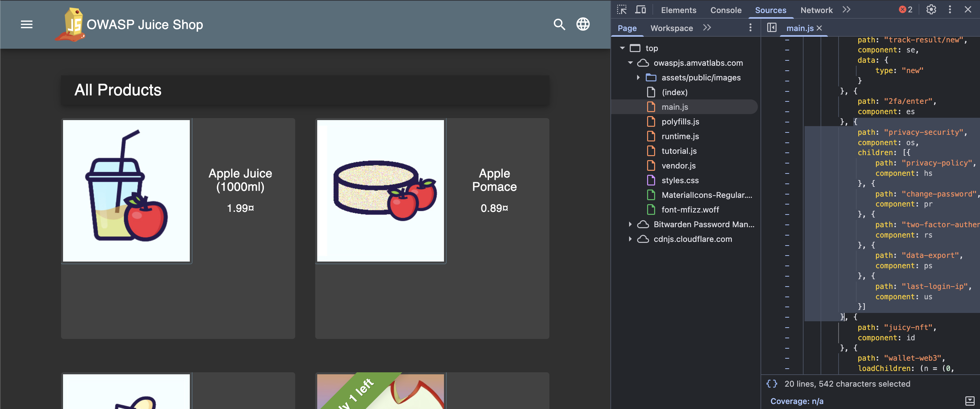Pretty print with the curly braces icon
Screen dimensions: 980x409
[772, 384]
